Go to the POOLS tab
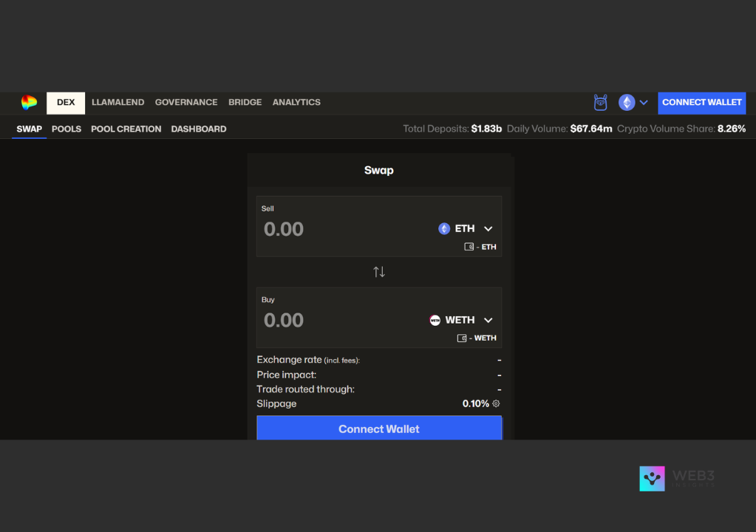The image size is (756, 532). coord(67,129)
